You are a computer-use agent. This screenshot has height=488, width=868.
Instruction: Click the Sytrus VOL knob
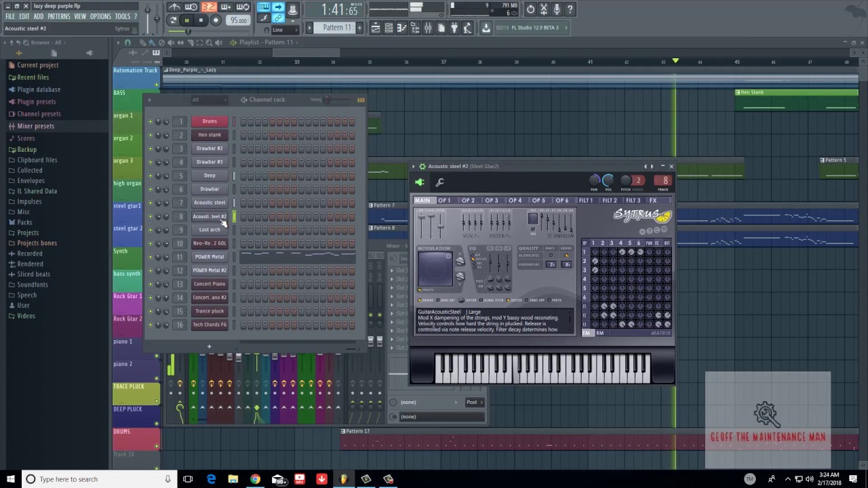pos(608,180)
